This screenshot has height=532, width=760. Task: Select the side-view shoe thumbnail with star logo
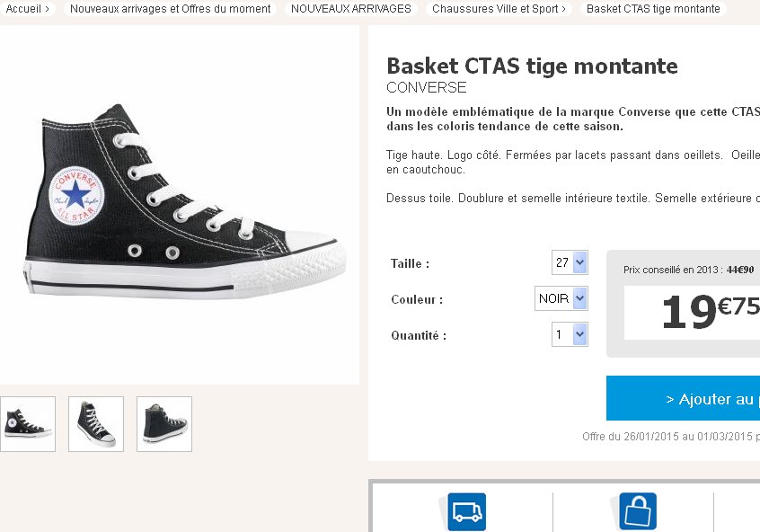(28, 424)
